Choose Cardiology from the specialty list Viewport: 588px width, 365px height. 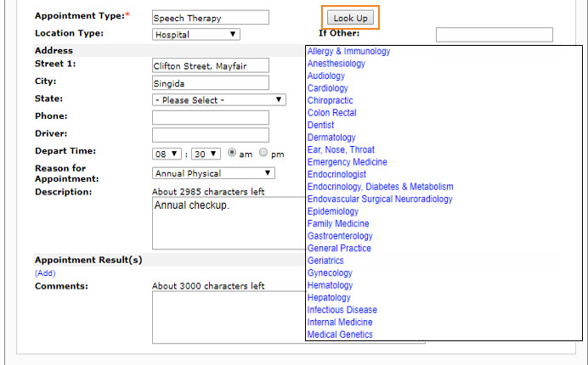click(328, 88)
